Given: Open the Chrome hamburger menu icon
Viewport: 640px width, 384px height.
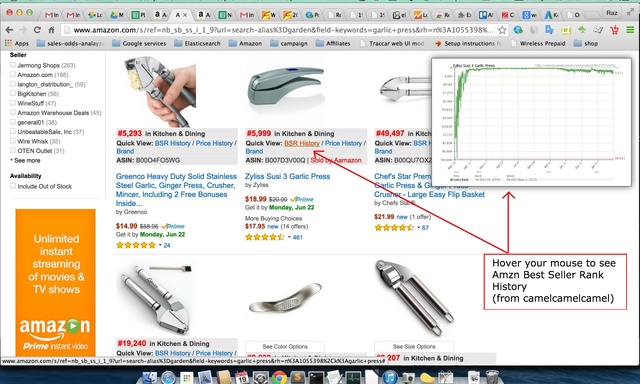Looking at the screenshot, I should coord(630,30).
